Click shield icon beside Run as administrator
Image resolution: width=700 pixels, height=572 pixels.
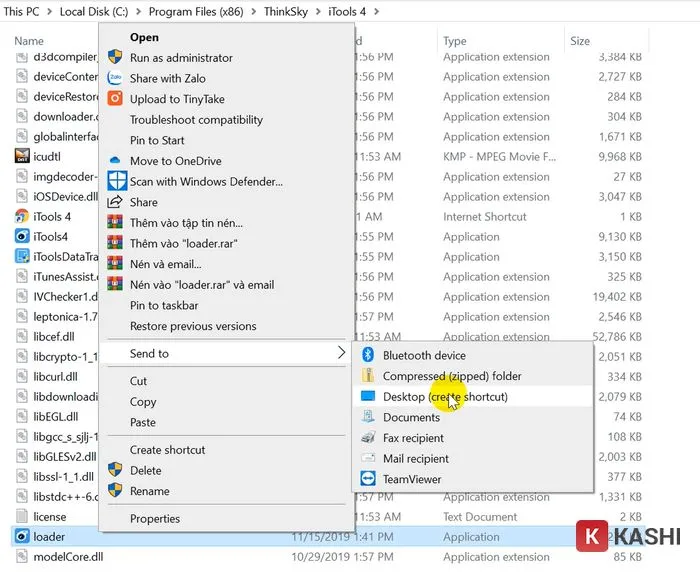115,57
